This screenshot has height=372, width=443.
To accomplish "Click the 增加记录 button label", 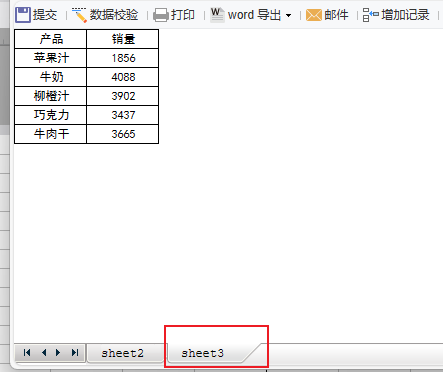I will [x=405, y=15].
